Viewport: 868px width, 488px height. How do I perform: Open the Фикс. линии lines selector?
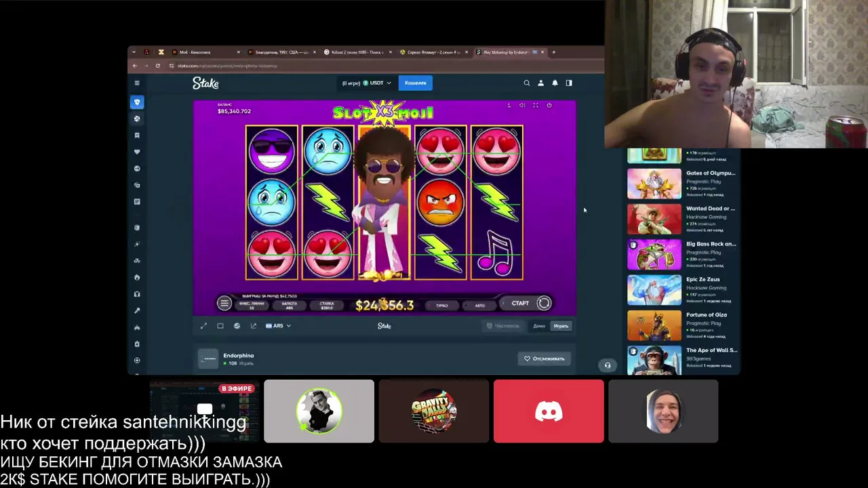pos(252,306)
